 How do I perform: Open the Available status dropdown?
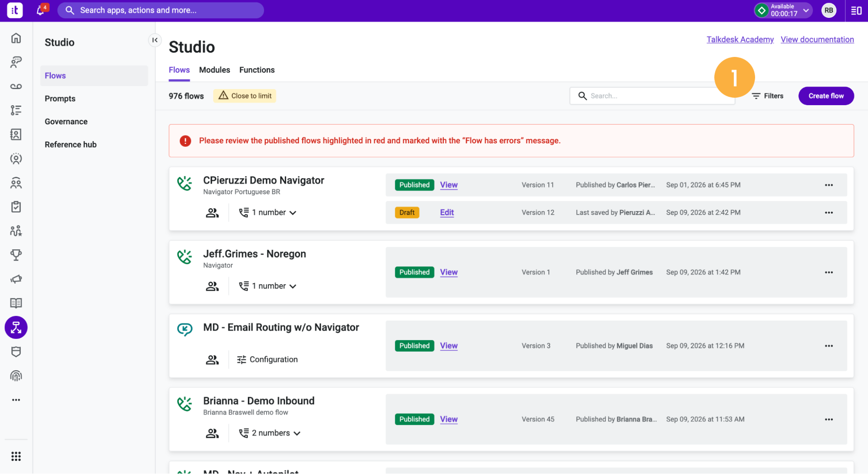point(783,10)
